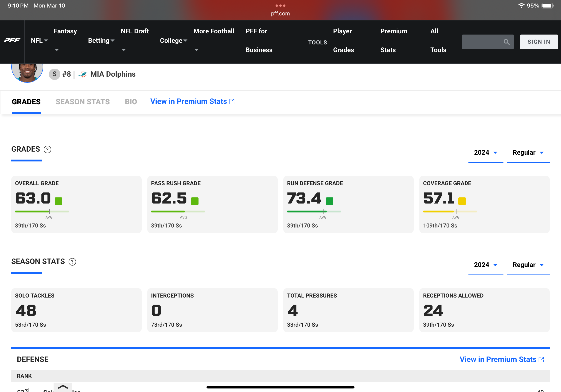Open PFF for Business
The width and height of the screenshot is (561, 392).
(259, 41)
